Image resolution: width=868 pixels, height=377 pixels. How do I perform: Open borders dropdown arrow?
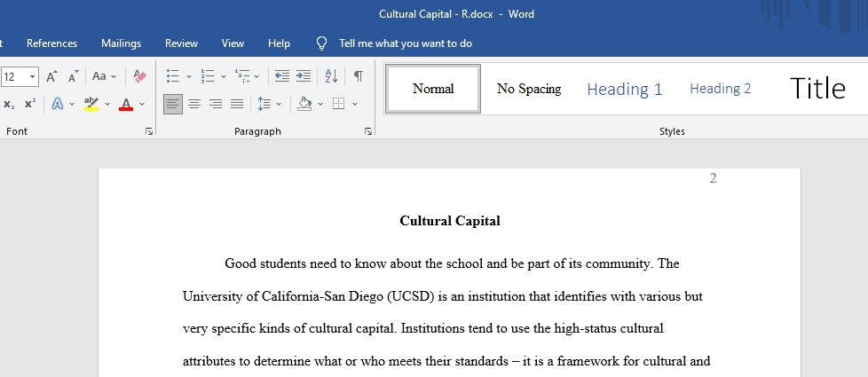click(x=354, y=104)
